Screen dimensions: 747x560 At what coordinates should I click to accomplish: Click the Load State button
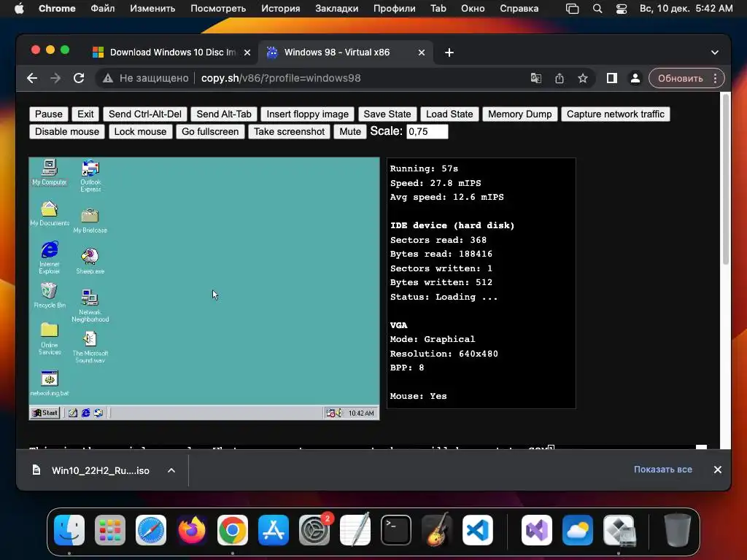coord(449,114)
